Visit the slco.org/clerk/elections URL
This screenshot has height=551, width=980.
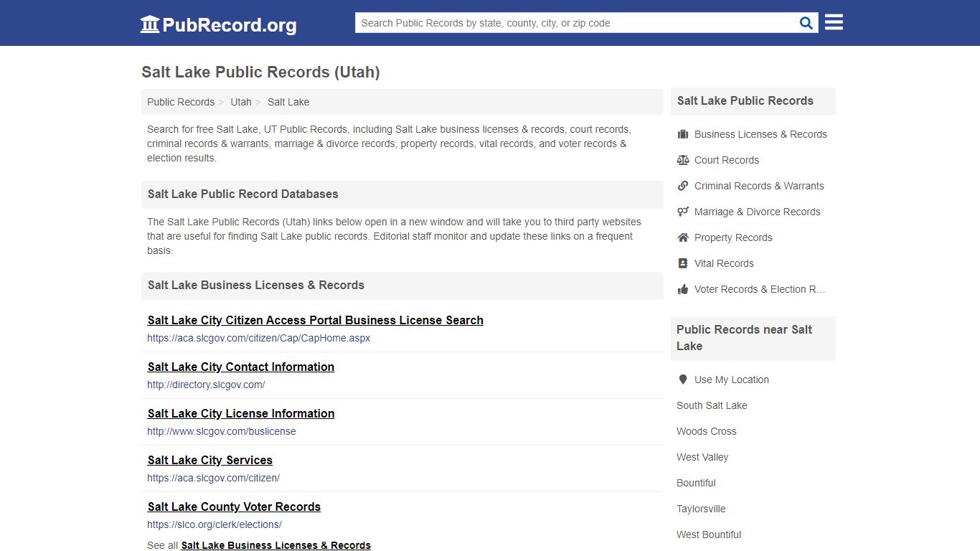(215, 524)
